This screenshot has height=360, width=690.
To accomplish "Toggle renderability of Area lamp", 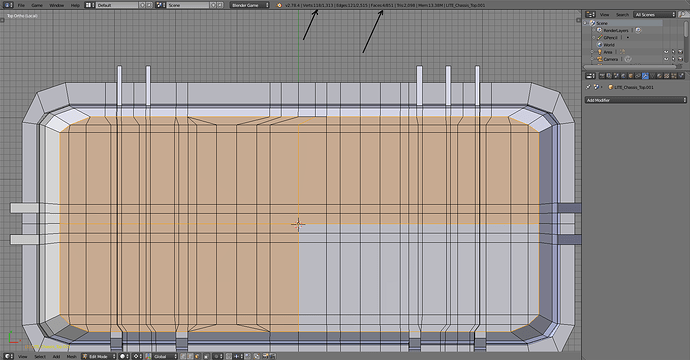I will pos(680,52).
